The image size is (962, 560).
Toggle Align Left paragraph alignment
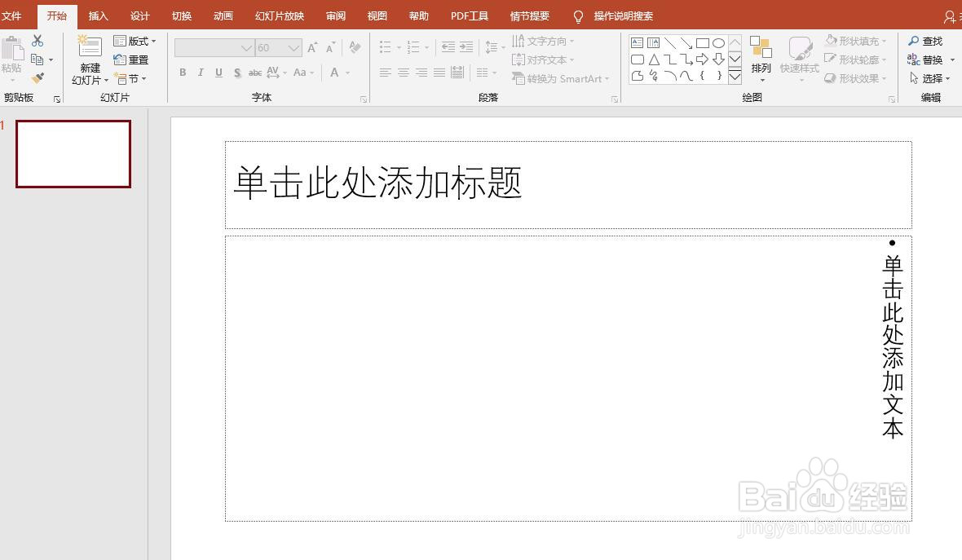tap(386, 73)
